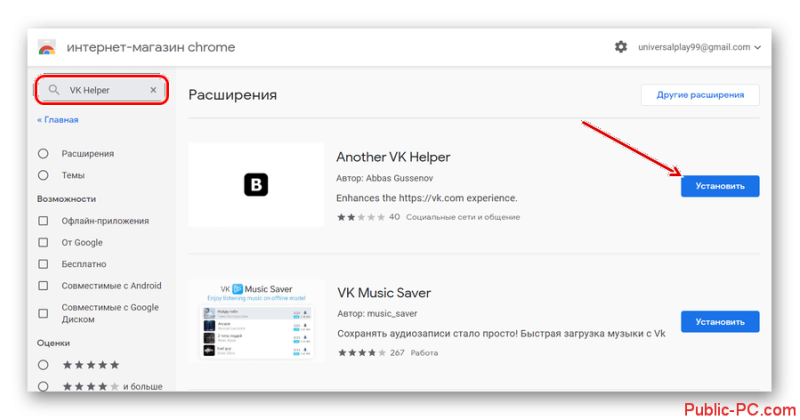Select the Темы radio button
800x420 pixels.
point(43,175)
